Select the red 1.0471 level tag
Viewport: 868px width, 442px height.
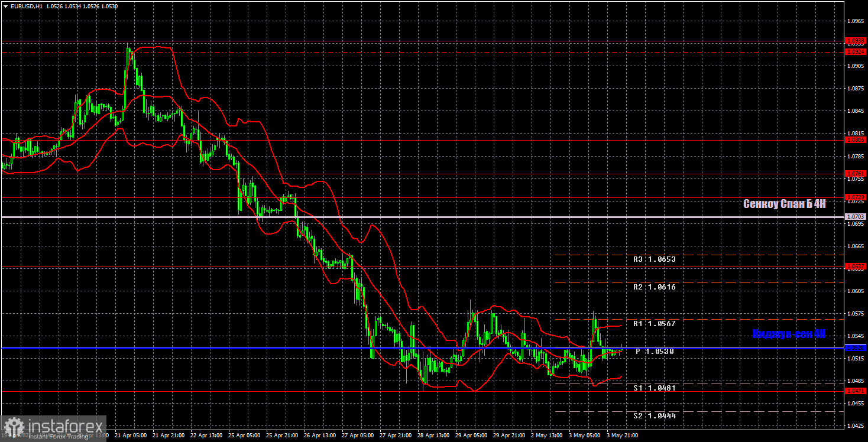pyautogui.click(x=856, y=391)
